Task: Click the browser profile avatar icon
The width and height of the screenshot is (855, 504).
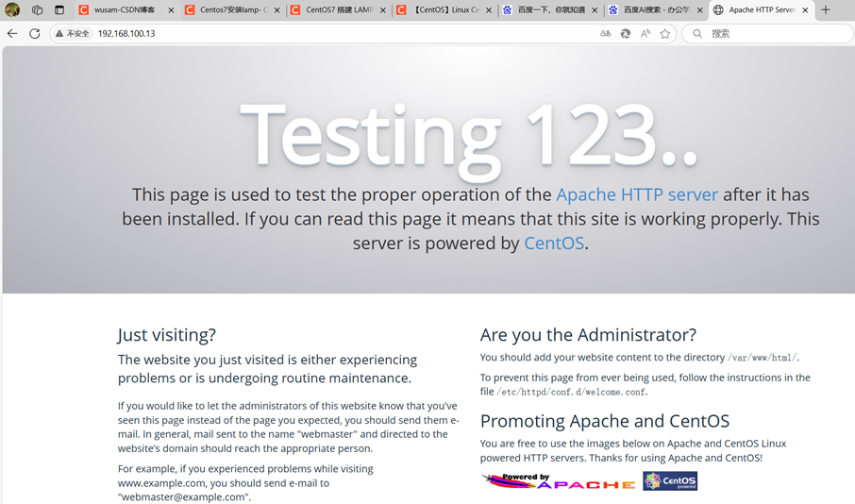Action: (12, 9)
